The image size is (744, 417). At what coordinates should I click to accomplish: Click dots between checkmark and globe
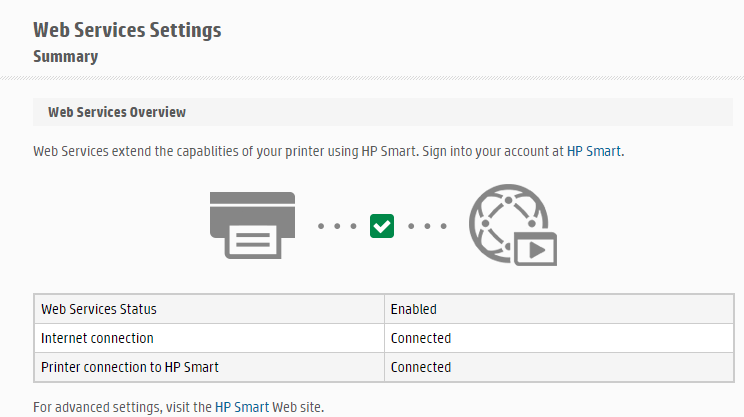427,226
